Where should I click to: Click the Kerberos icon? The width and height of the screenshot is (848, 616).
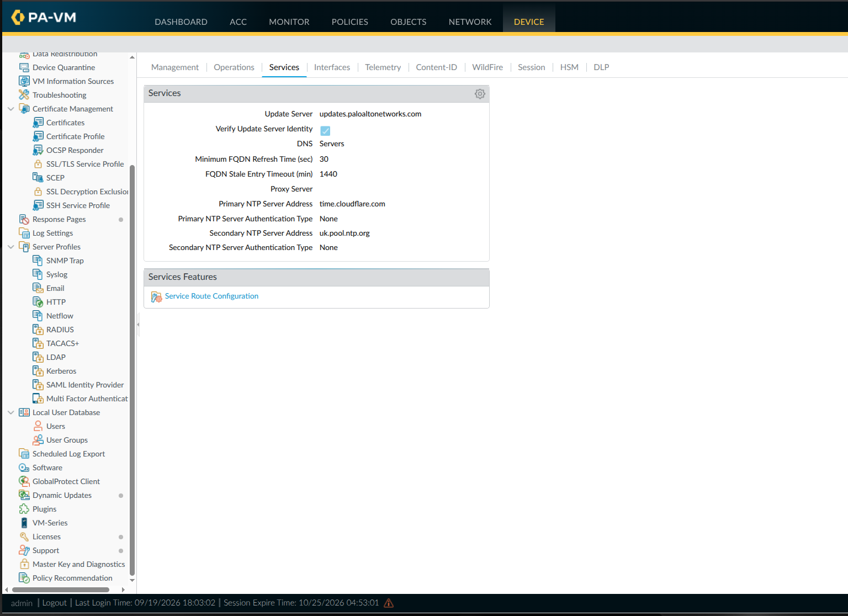(x=38, y=371)
